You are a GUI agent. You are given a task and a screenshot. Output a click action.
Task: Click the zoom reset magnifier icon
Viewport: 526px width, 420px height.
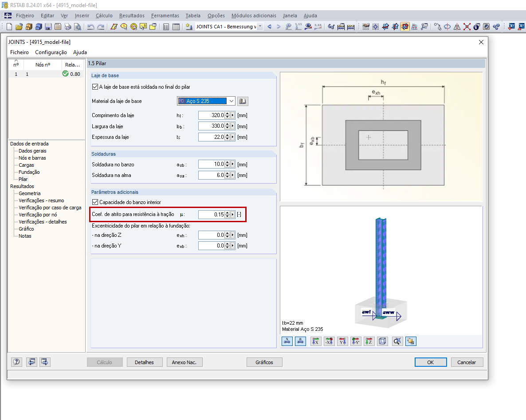(x=397, y=341)
